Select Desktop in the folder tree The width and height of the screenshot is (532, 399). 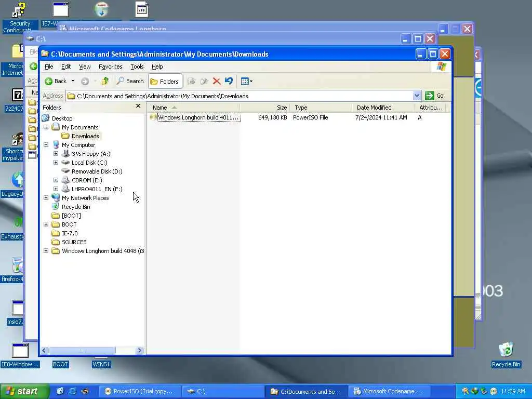point(62,118)
